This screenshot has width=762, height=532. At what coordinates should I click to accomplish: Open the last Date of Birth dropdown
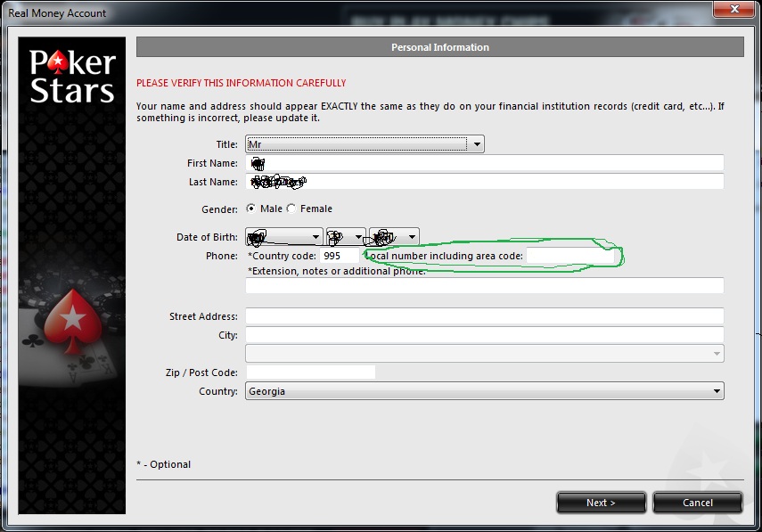tap(394, 237)
